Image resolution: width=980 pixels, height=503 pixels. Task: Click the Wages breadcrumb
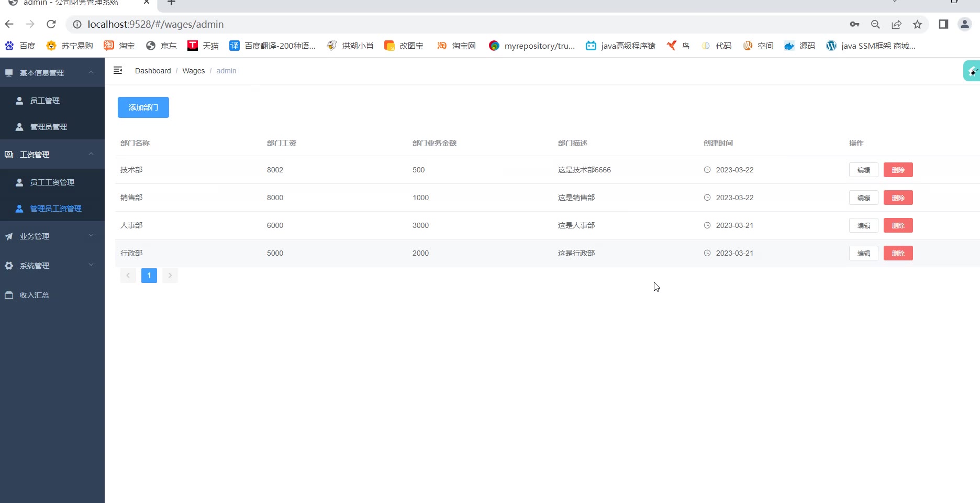193,71
